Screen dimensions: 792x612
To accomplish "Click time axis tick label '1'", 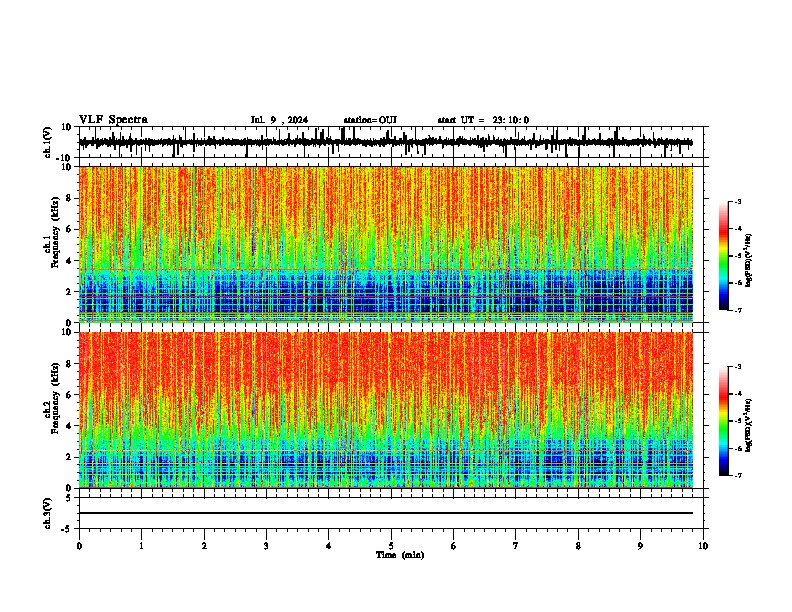I will [141, 546].
